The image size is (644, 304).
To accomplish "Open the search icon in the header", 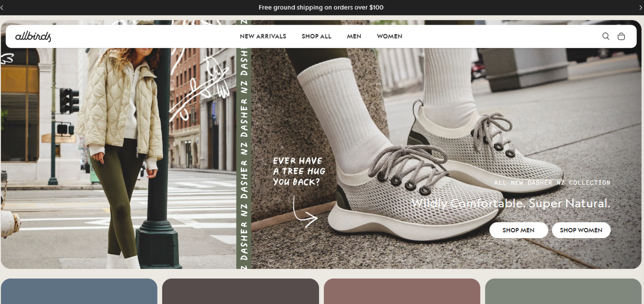I will tap(605, 36).
